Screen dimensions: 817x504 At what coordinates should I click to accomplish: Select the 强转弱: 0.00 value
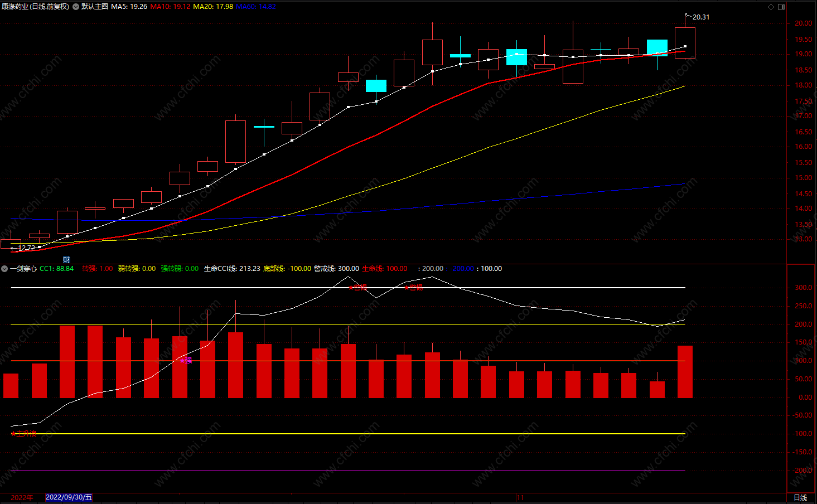(x=180, y=269)
